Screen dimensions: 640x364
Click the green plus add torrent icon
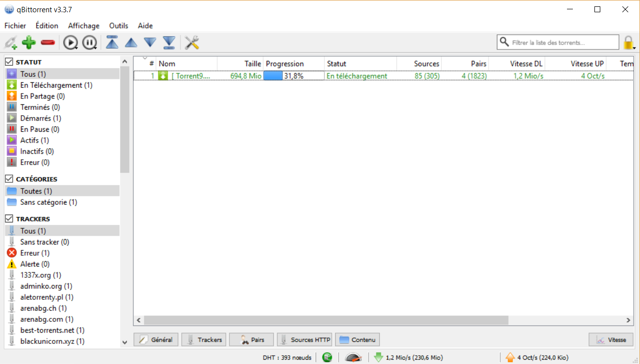29,43
